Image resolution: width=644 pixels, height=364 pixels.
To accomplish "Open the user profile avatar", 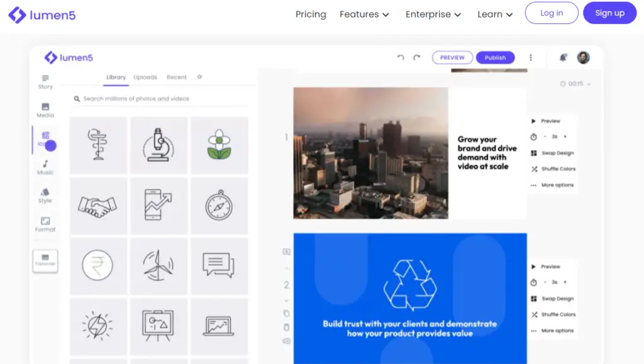I will (x=583, y=57).
